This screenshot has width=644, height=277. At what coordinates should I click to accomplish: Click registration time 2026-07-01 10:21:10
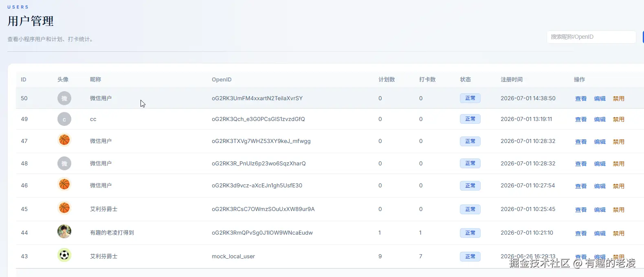coord(527,233)
